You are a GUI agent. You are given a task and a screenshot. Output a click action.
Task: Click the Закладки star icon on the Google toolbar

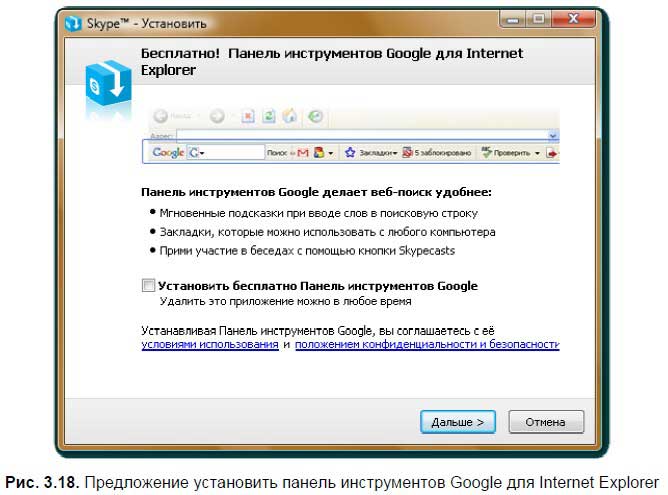[350, 153]
